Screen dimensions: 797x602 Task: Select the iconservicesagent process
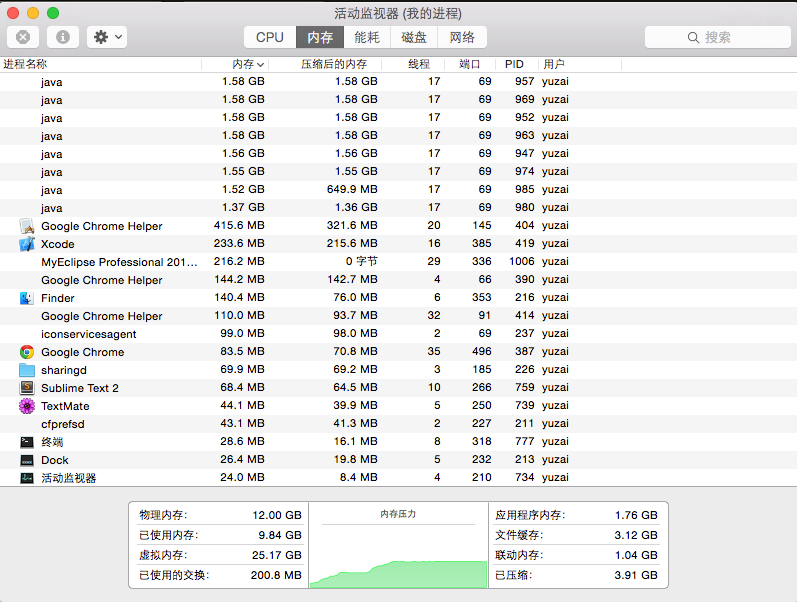click(x=398, y=334)
